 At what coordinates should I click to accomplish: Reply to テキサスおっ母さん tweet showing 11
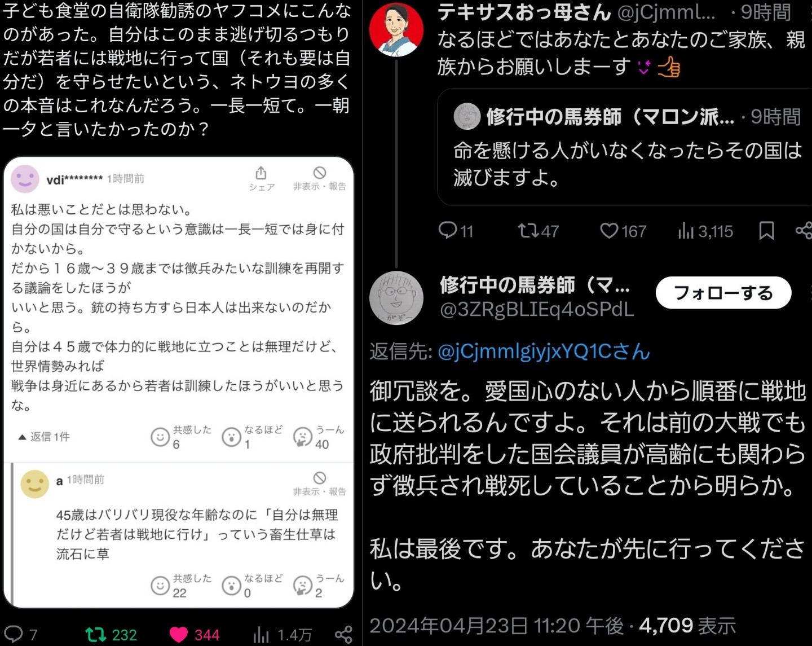[456, 231]
